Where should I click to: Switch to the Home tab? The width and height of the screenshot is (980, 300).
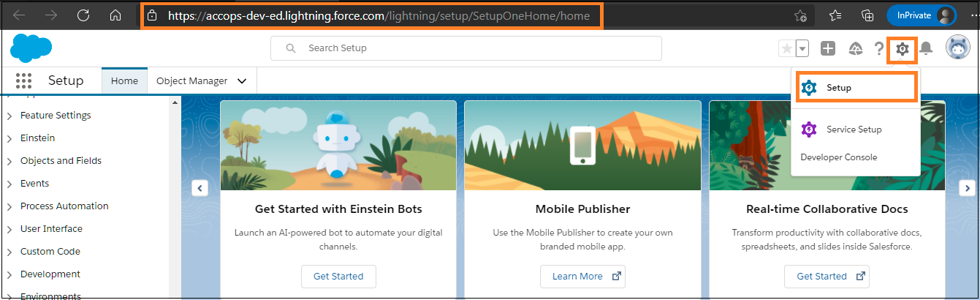click(x=124, y=81)
